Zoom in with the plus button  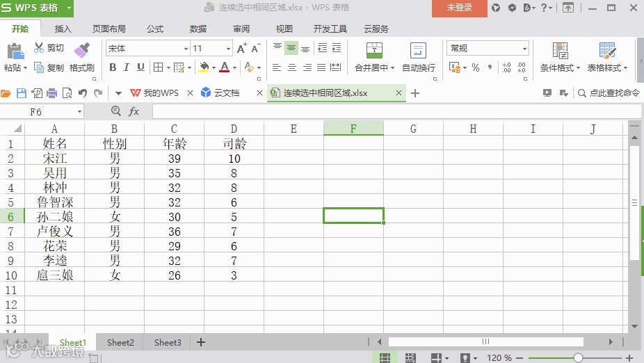(629, 357)
